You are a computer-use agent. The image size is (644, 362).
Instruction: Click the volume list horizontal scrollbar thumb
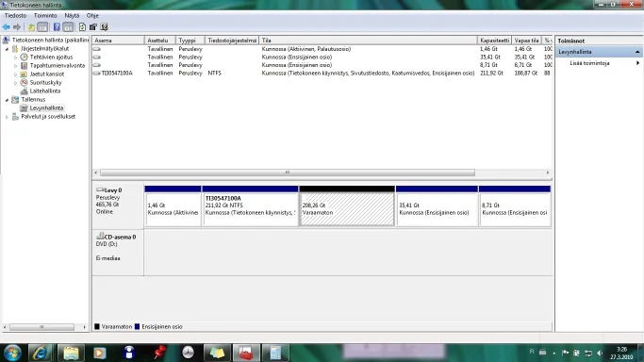pos(288,173)
